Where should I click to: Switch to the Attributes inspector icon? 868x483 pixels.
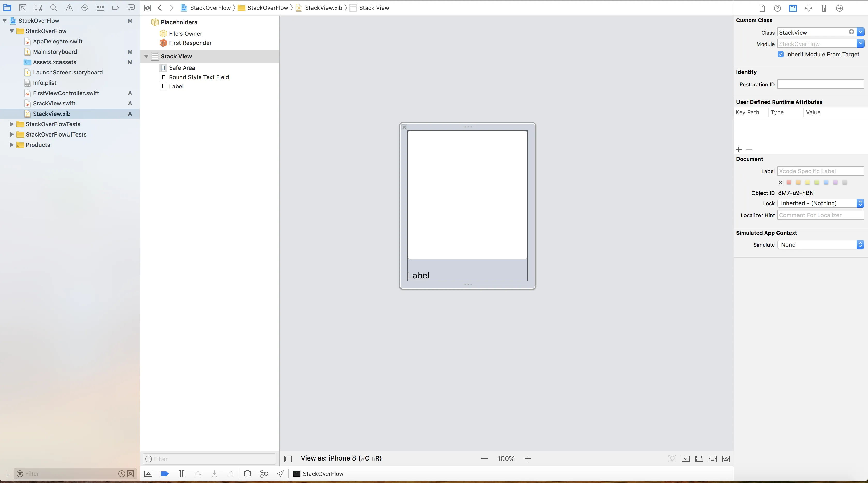[808, 8]
